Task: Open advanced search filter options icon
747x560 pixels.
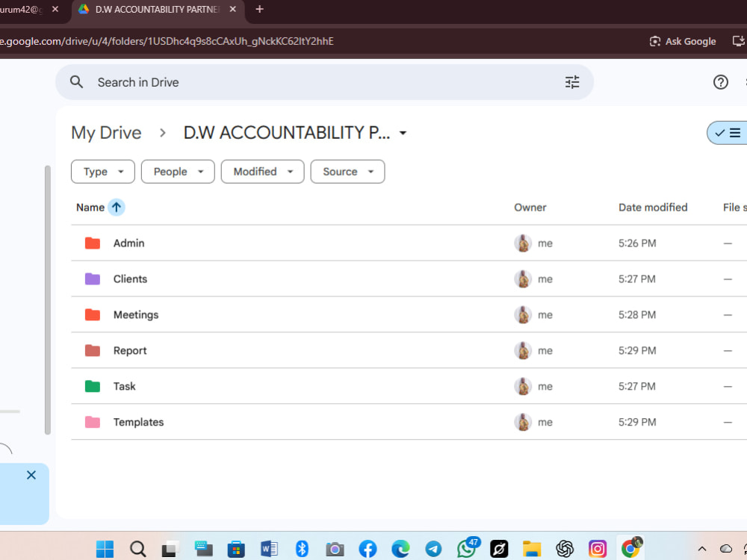Action: tap(572, 82)
